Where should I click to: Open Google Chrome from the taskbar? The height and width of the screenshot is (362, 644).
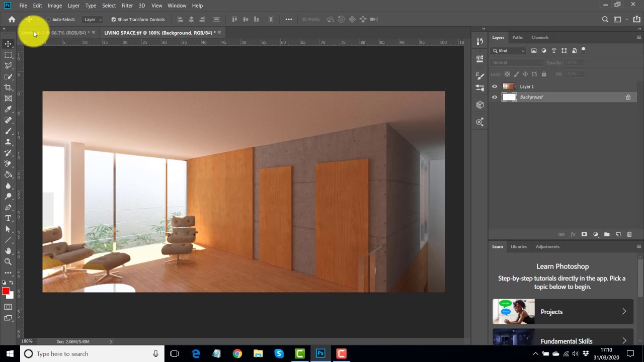tap(237, 354)
